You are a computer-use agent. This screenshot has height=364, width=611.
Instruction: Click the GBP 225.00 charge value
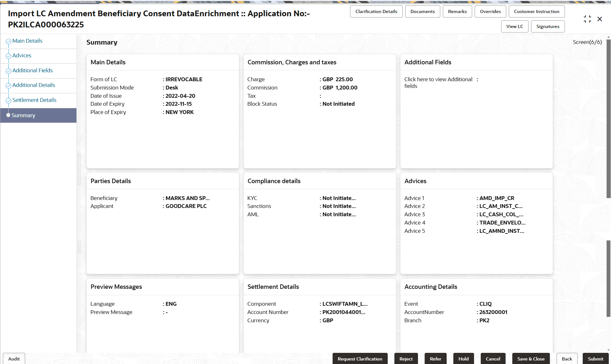click(337, 79)
